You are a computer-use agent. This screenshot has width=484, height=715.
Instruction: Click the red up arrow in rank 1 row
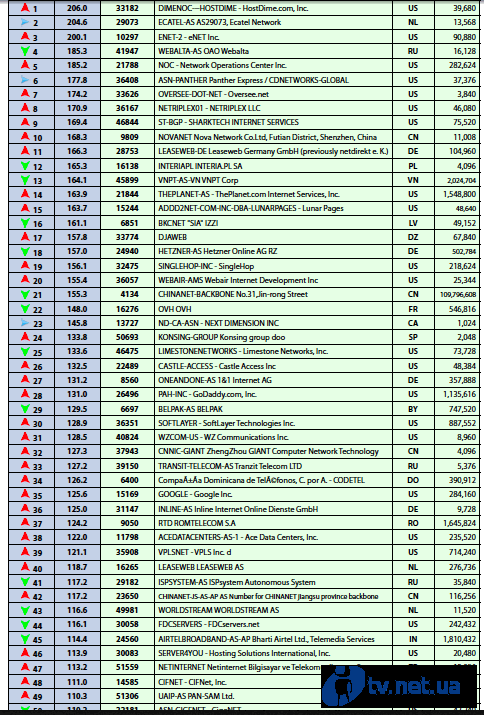(26, 7)
